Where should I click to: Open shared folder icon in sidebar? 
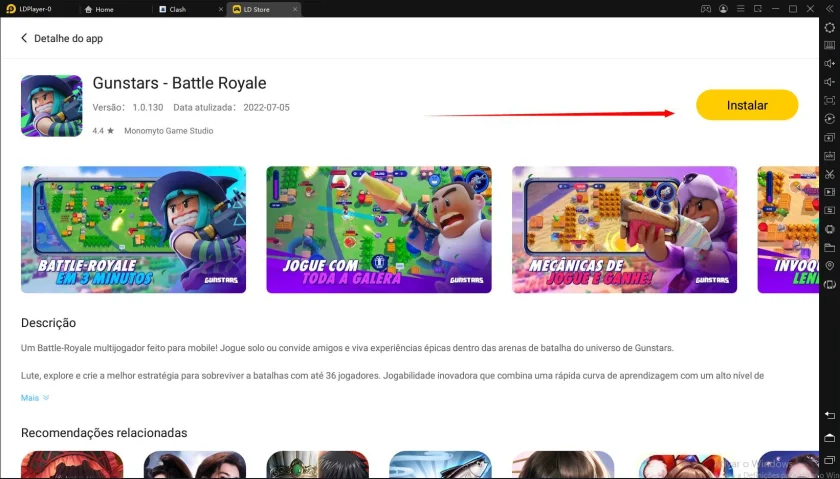pyautogui.click(x=829, y=247)
